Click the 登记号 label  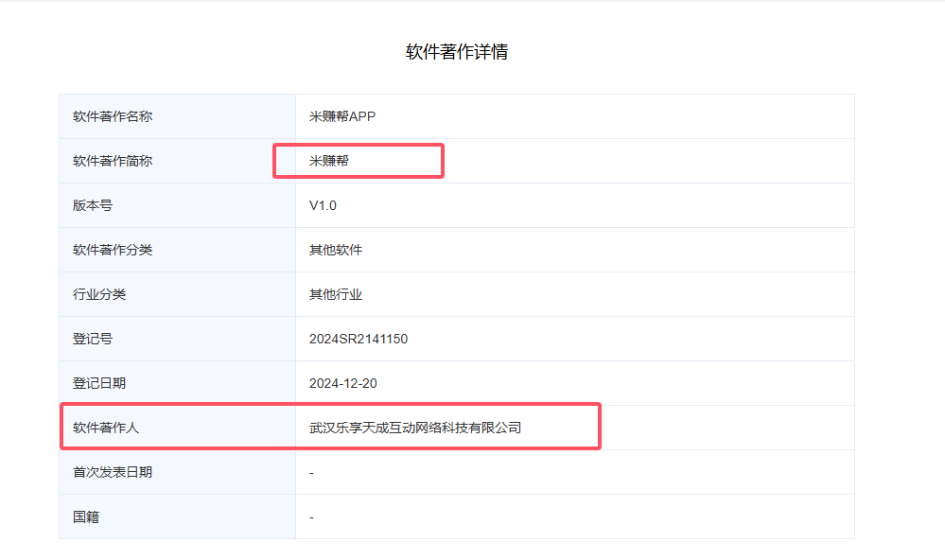[93, 339]
